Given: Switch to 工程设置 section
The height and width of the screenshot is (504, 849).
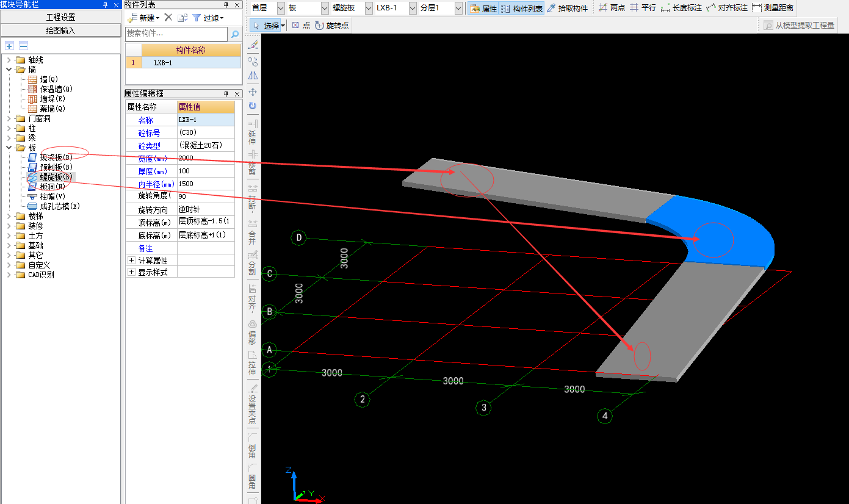Looking at the screenshot, I should point(60,17).
